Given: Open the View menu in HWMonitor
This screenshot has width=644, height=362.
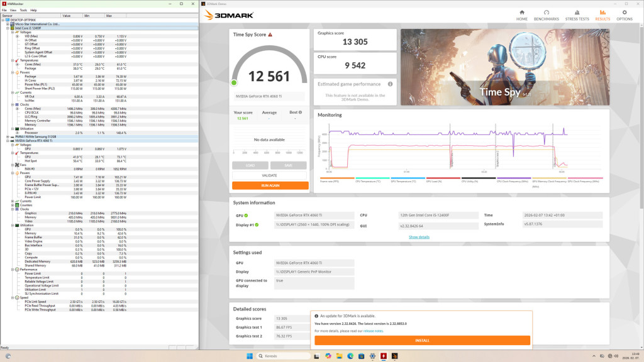Looking at the screenshot, I should (x=13, y=10).
